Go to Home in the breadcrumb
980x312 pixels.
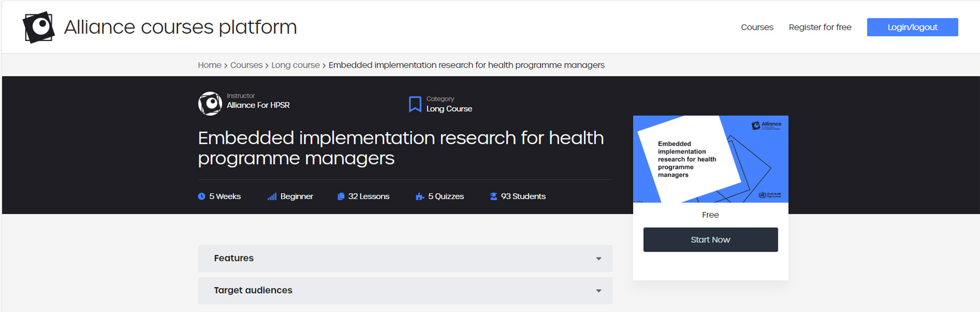pos(210,65)
